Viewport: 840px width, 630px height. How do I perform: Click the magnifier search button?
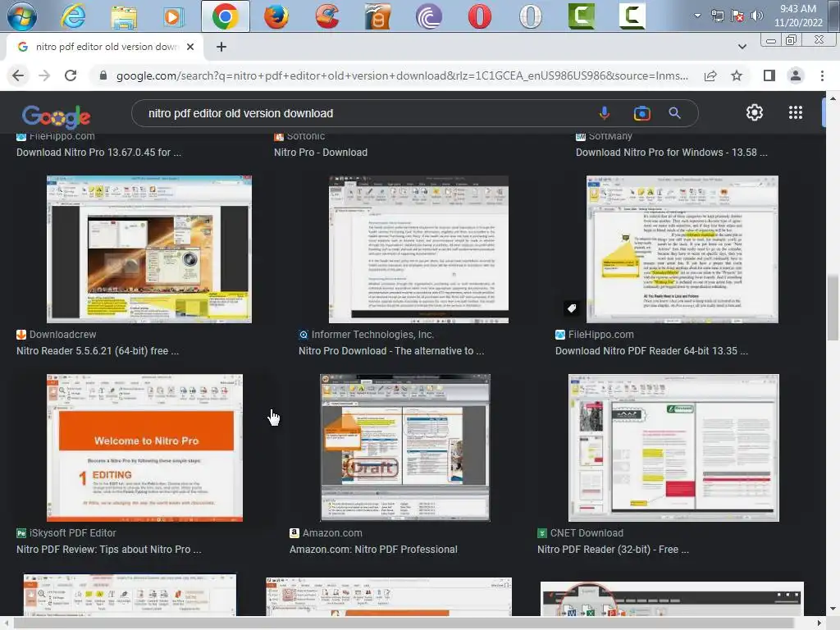[674, 113]
